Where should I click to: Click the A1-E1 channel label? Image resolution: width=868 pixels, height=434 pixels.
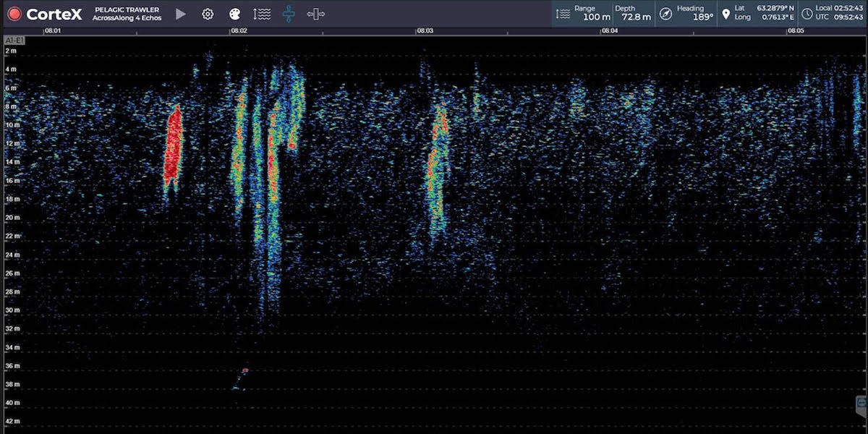[x=14, y=41]
